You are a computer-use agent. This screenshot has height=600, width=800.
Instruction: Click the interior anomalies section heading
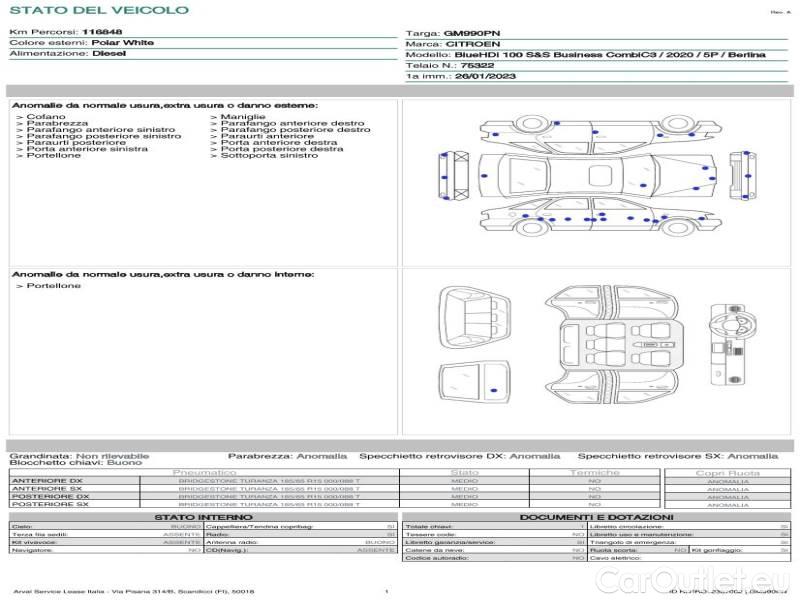163,274
